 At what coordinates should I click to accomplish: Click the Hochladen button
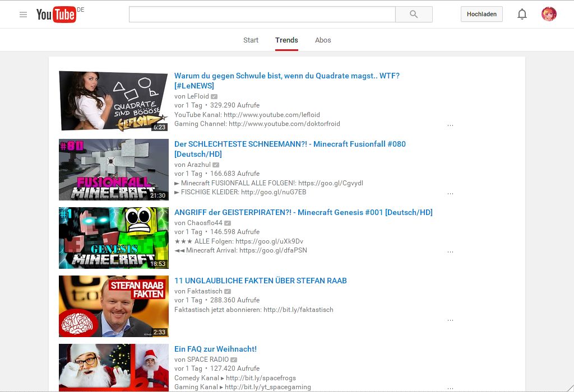482,14
